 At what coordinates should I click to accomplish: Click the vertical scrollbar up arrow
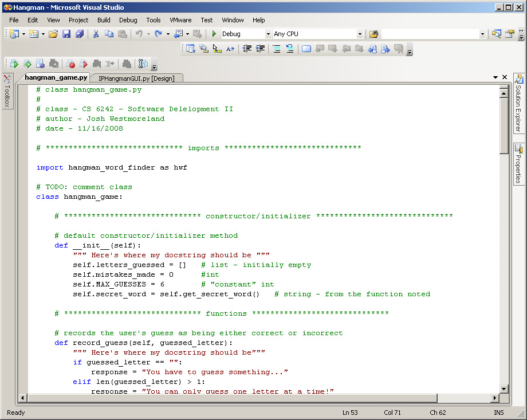(x=504, y=93)
